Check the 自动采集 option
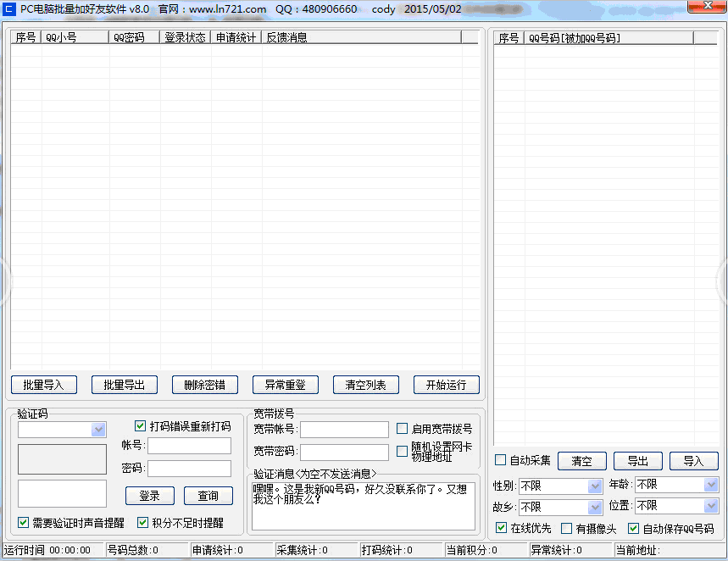 click(x=501, y=460)
